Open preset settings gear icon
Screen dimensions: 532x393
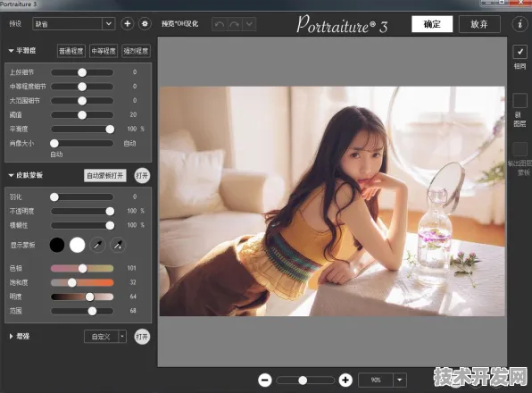tap(145, 24)
